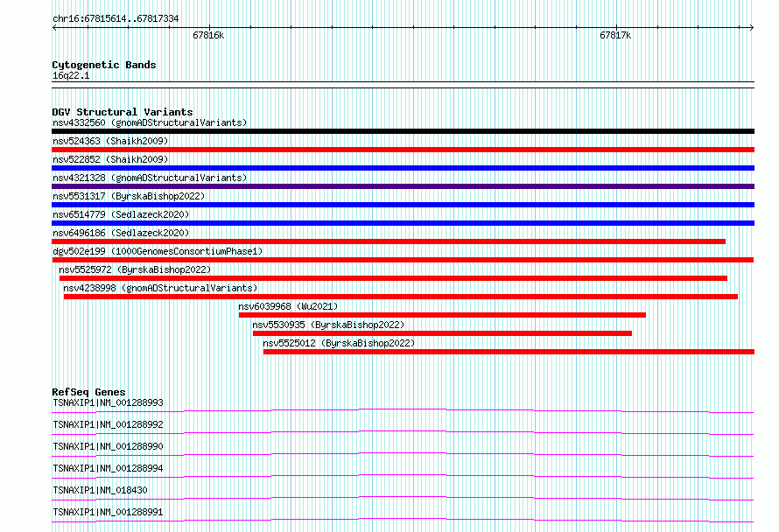This screenshot has width=779, height=532.
Task: Open transcript TSNAXIP1|NM_001288993
Action: coord(108,402)
